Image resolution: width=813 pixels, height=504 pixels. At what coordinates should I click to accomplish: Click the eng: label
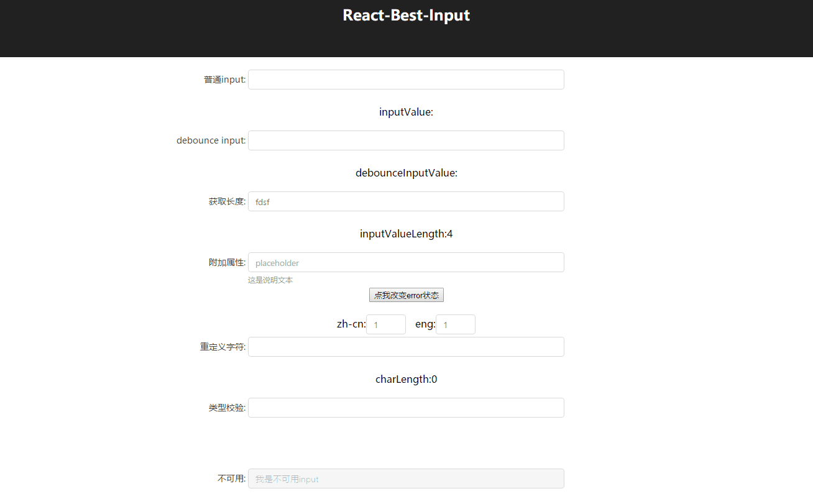click(425, 324)
